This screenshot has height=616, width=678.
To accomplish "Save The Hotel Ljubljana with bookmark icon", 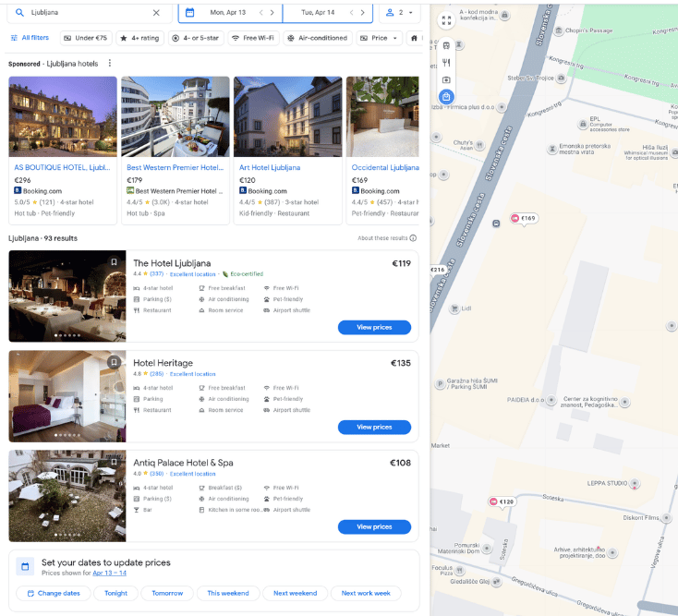I will click(x=114, y=262).
